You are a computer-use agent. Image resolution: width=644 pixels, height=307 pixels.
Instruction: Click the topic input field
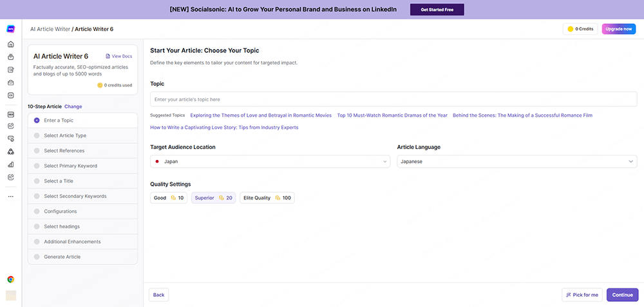tap(393, 99)
